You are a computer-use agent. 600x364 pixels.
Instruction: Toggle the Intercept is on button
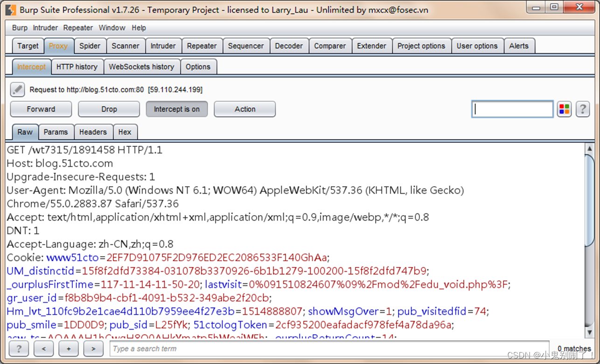177,109
